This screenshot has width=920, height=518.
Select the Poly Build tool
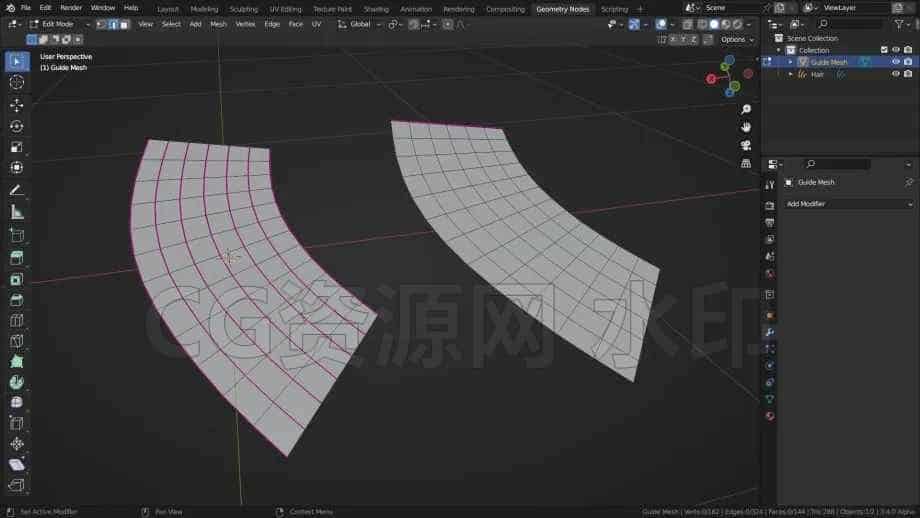click(x=17, y=361)
